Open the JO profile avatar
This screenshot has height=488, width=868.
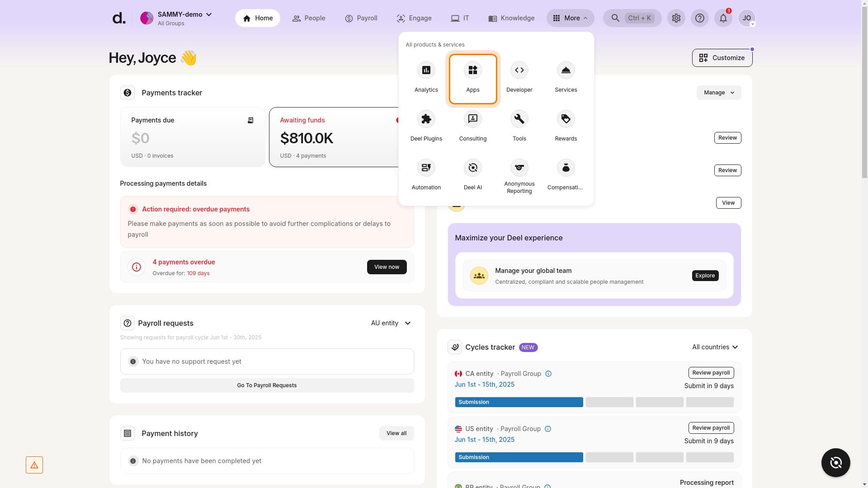pos(746,18)
